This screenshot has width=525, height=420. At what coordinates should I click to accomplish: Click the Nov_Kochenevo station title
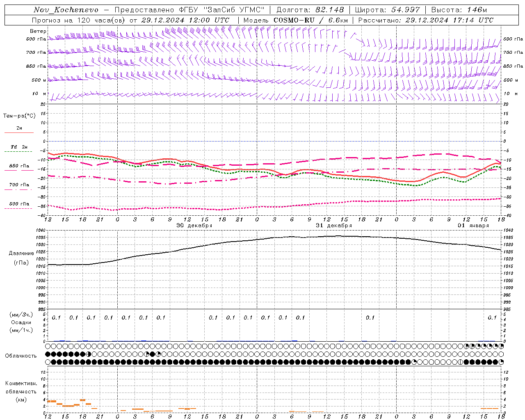pos(66,10)
